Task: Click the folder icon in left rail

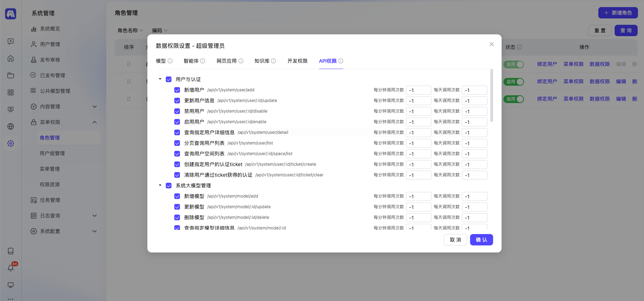Action: (11, 75)
